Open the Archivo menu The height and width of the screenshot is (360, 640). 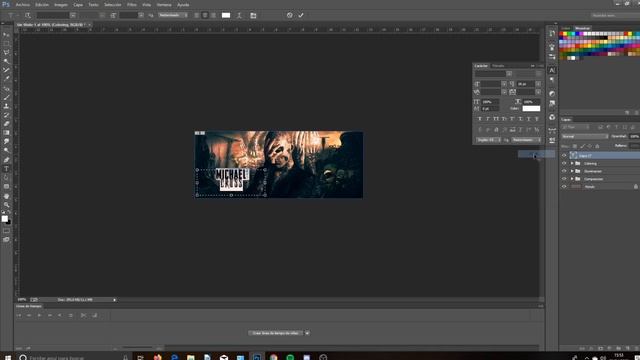pyautogui.click(x=23, y=5)
